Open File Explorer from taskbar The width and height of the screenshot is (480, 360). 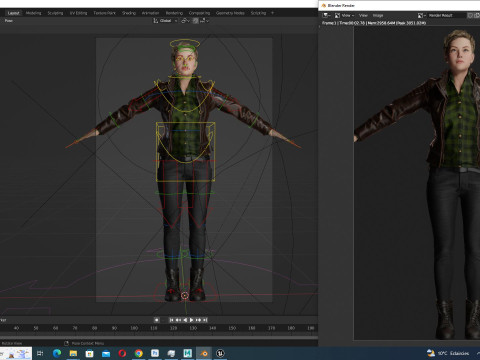click(x=73, y=353)
